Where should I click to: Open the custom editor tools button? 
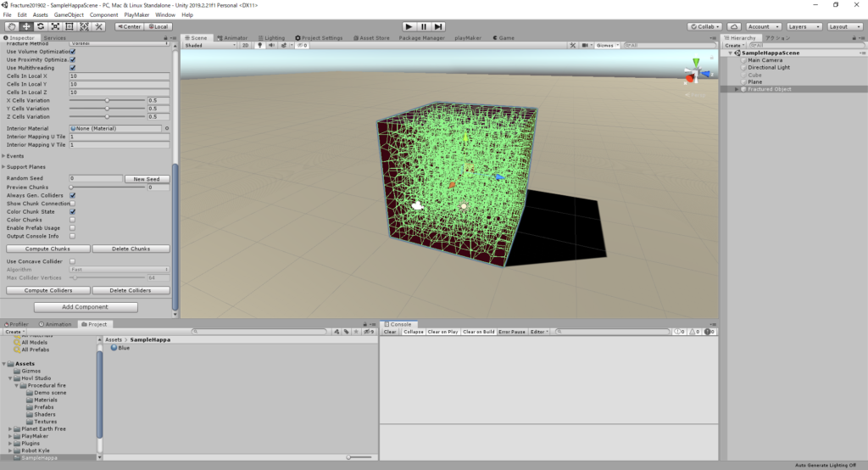pyautogui.click(x=98, y=26)
